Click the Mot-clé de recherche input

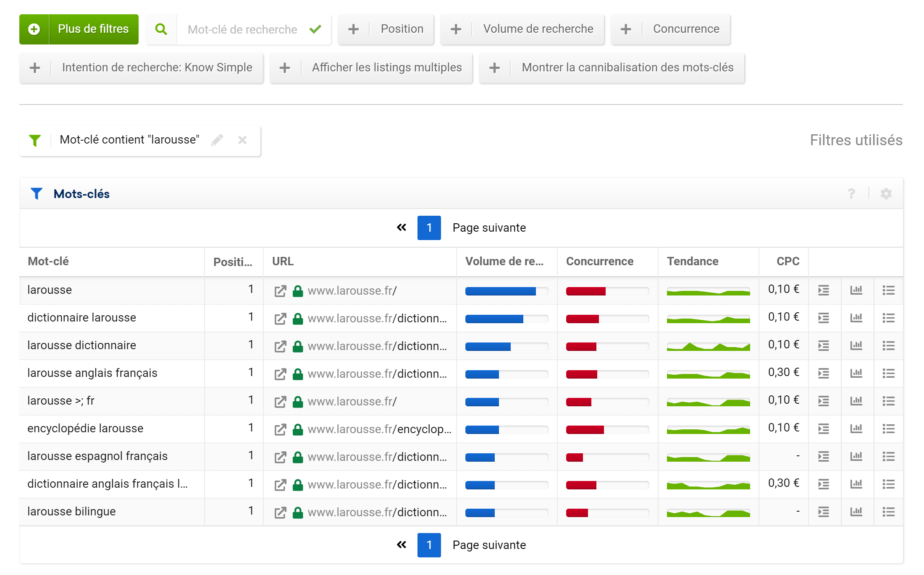(242, 29)
